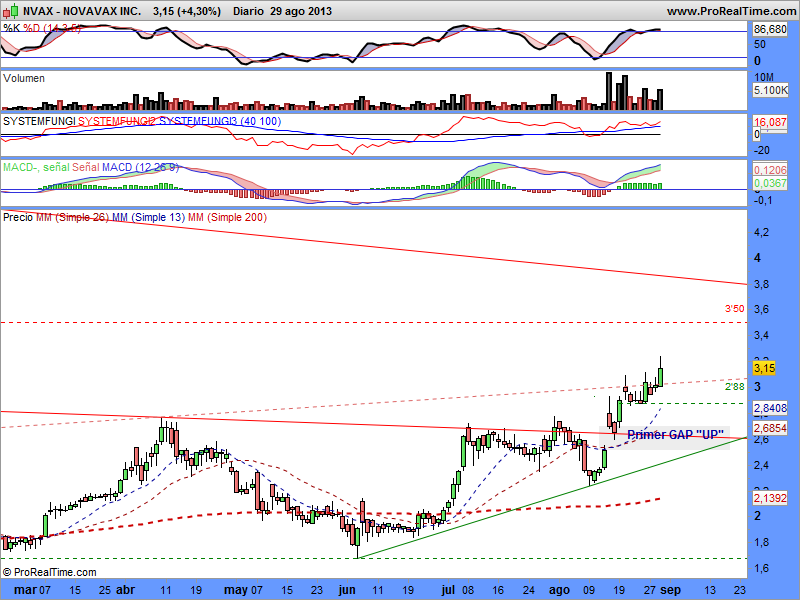Click the yellow 3,15 current price tag
Image resolution: width=800 pixels, height=600 pixels.
point(764,368)
